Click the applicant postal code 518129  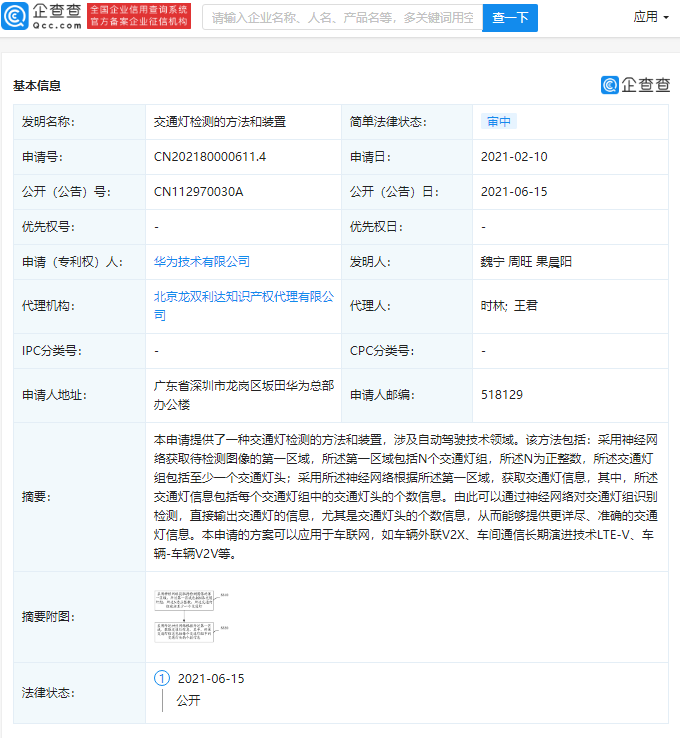point(502,395)
